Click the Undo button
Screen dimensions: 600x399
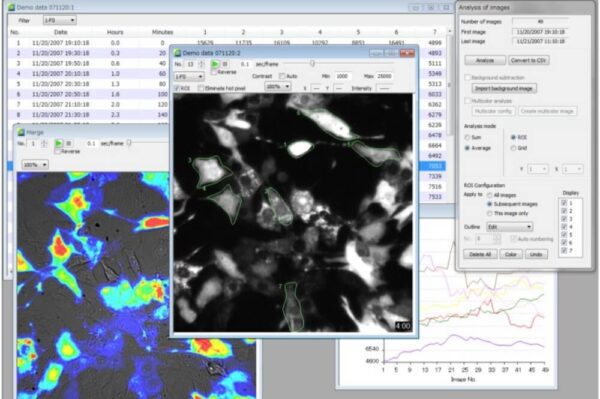(x=536, y=254)
